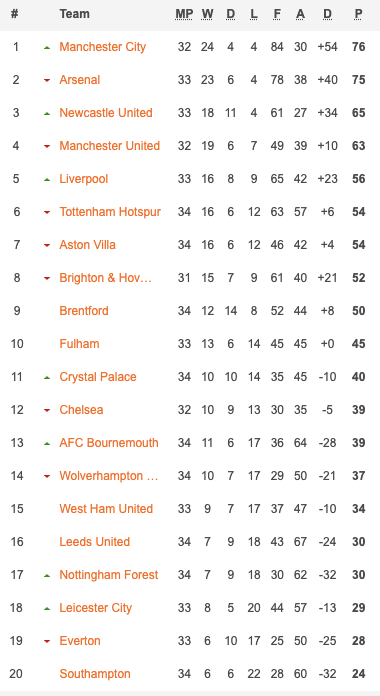Open the Liverpool team link

pos(84,179)
